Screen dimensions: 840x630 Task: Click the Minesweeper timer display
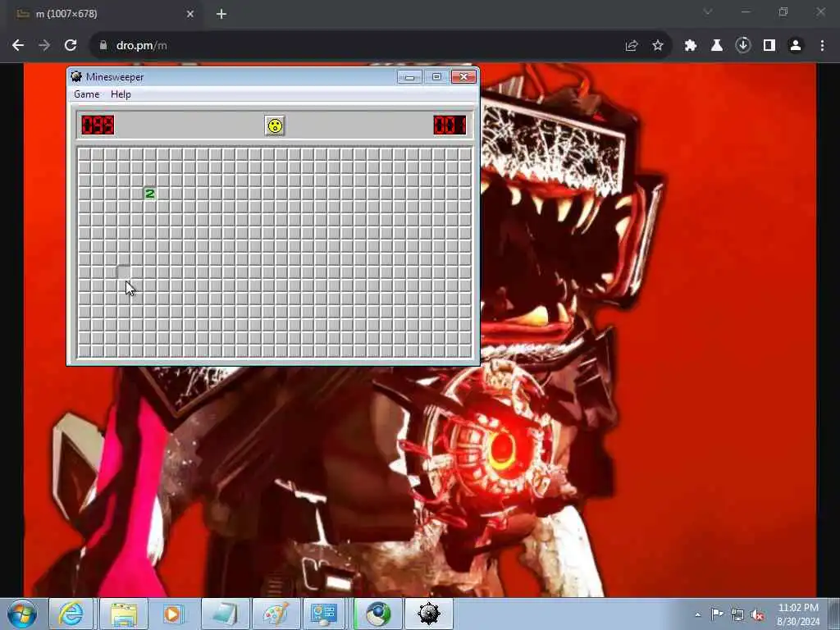(450, 126)
